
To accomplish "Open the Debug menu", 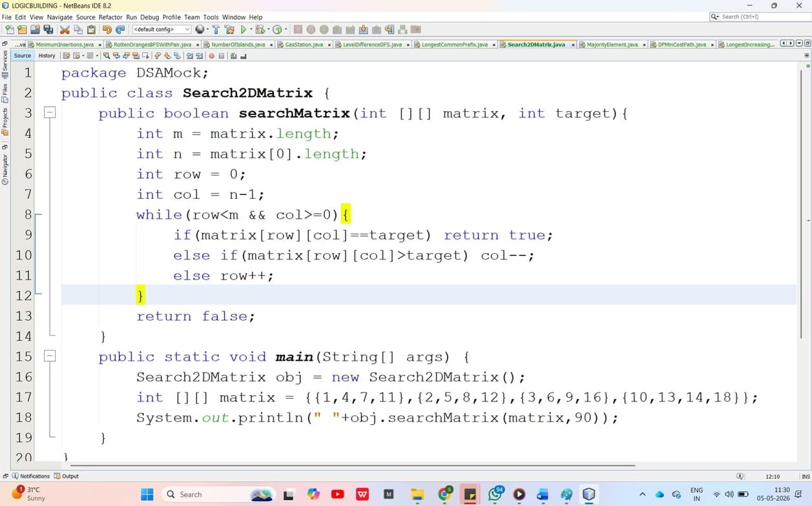I will point(149,17).
